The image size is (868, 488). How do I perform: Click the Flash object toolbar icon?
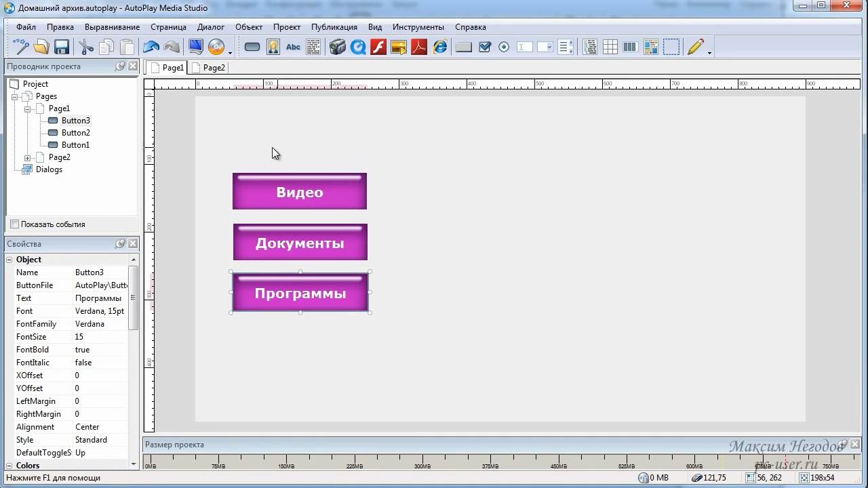coord(378,47)
